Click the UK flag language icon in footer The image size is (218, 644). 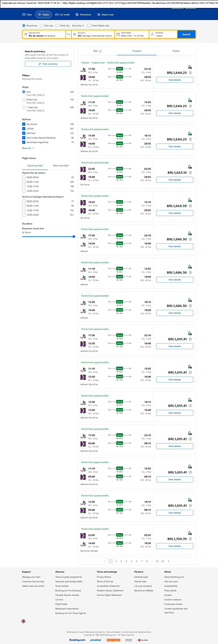tap(23, 621)
